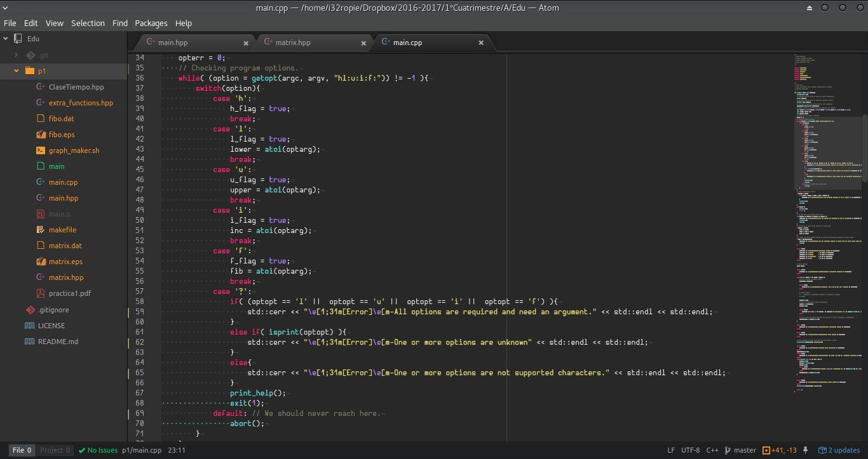Close the matrix.hpp tab
868x459 pixels.
[x=363, y=43]
